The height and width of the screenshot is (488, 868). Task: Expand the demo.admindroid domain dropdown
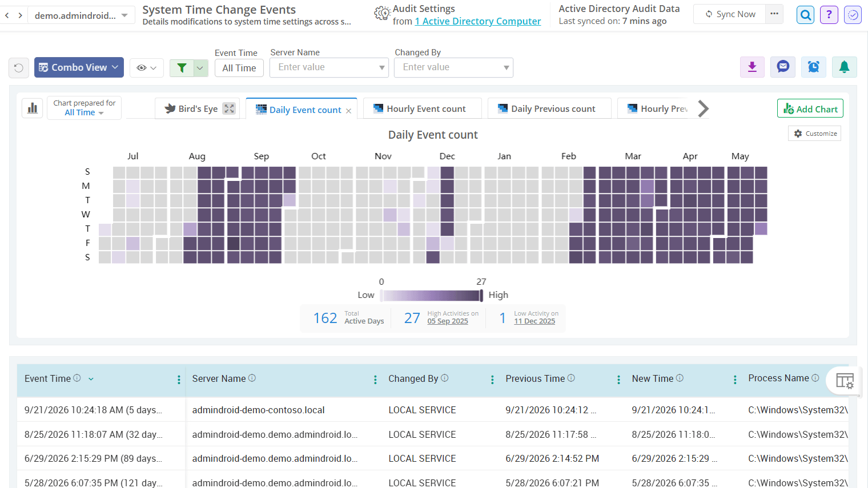(x=81, y=15)
